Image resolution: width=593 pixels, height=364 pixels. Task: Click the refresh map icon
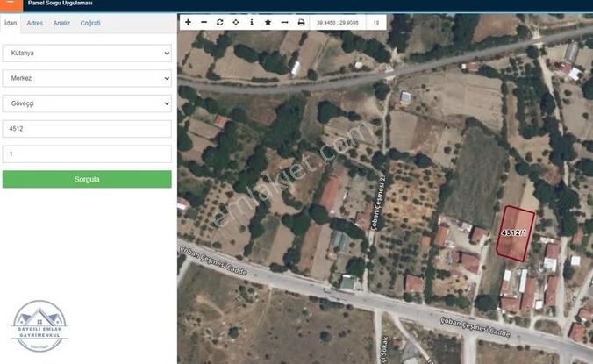219,22
